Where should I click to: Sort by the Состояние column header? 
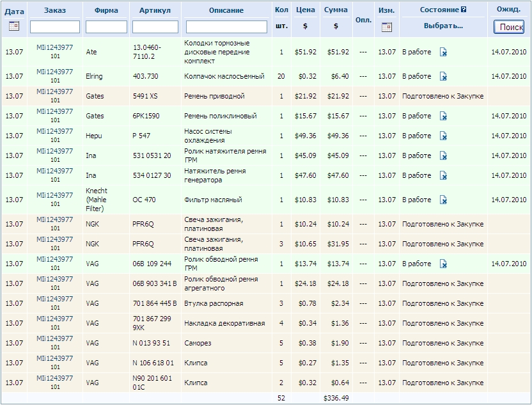[x=439, y=10]
